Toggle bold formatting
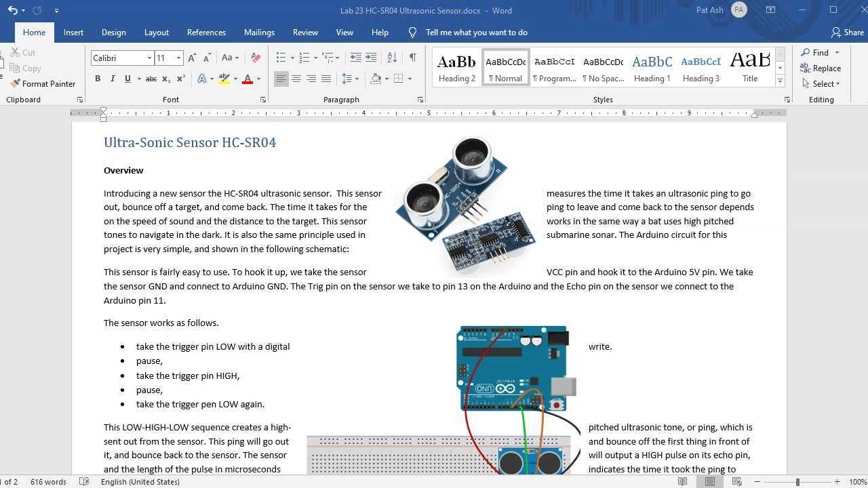 [x=97, y=79]
